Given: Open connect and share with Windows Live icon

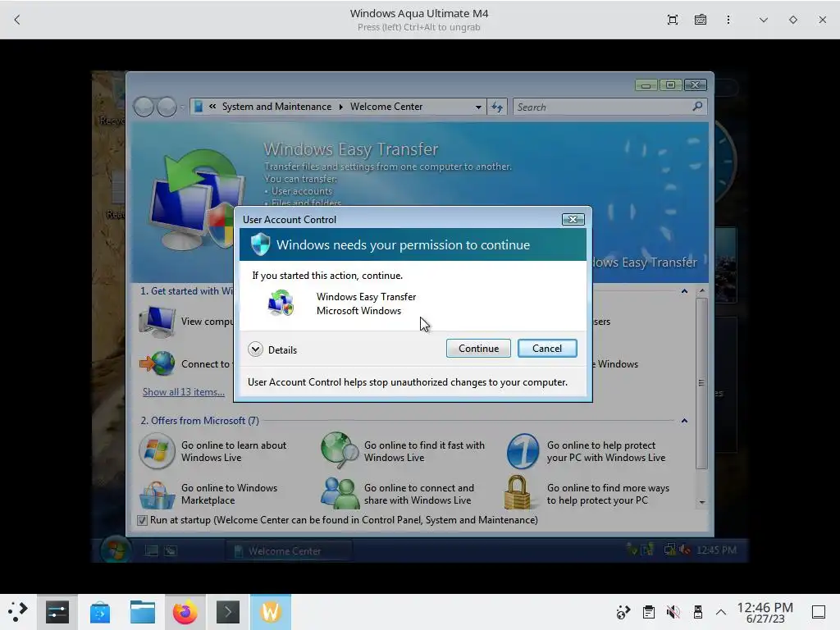Looking at the screenshot, I should tap(340, 493).
